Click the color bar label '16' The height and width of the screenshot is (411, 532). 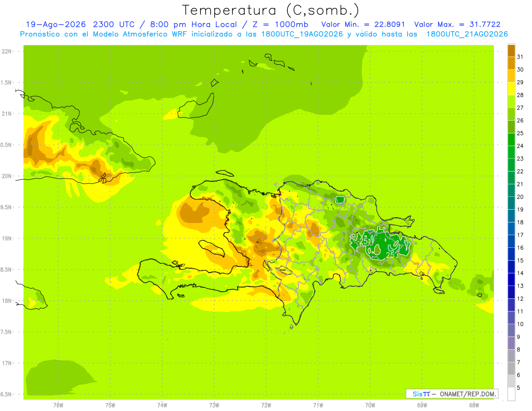520,248
